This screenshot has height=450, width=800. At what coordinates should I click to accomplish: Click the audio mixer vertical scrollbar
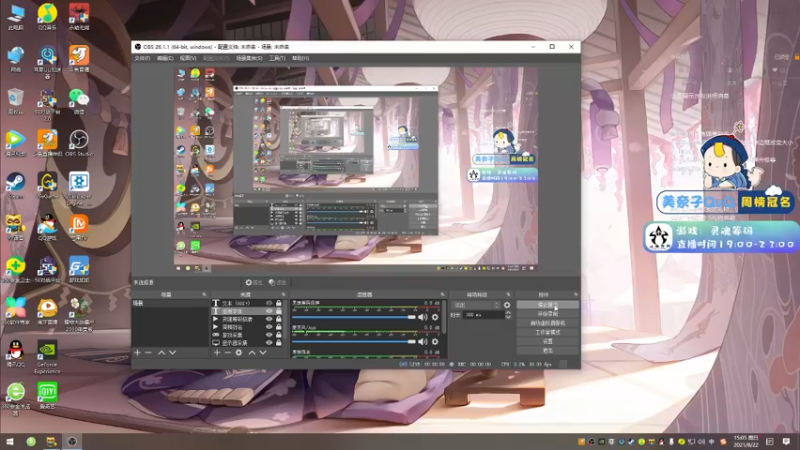tap(445, 317)
